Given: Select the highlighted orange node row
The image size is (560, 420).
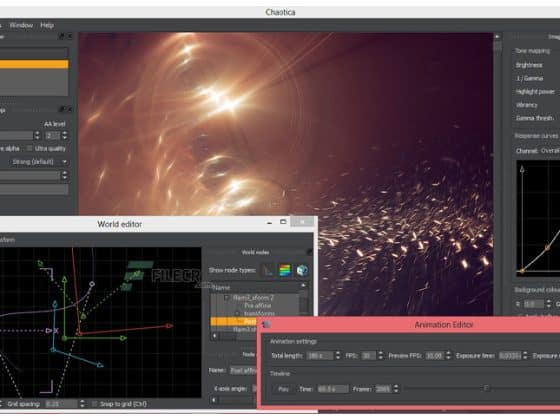Looking at the screenshot, I should [234, 321].
